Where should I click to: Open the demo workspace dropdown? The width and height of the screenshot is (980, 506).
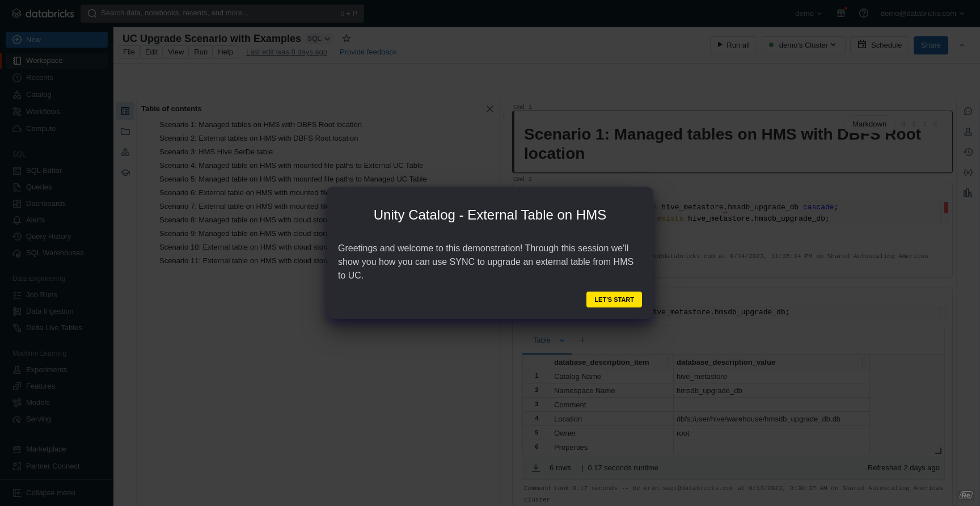(x=809, y=14)
